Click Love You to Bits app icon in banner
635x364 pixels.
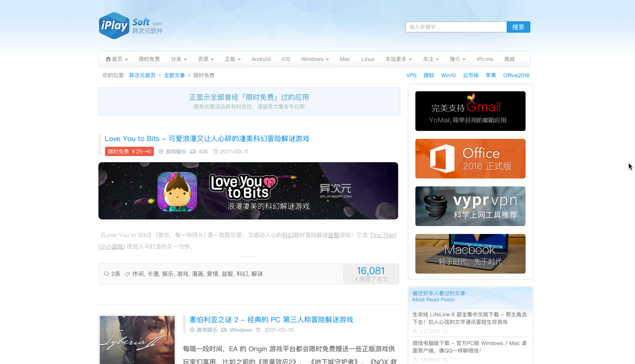click(x=177, y=191)
